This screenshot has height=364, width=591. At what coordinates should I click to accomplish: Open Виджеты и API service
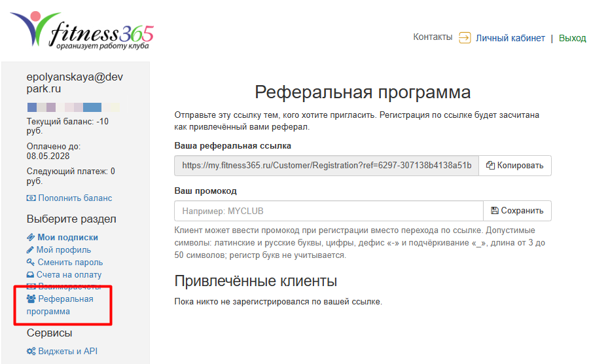tap(67, 351)
